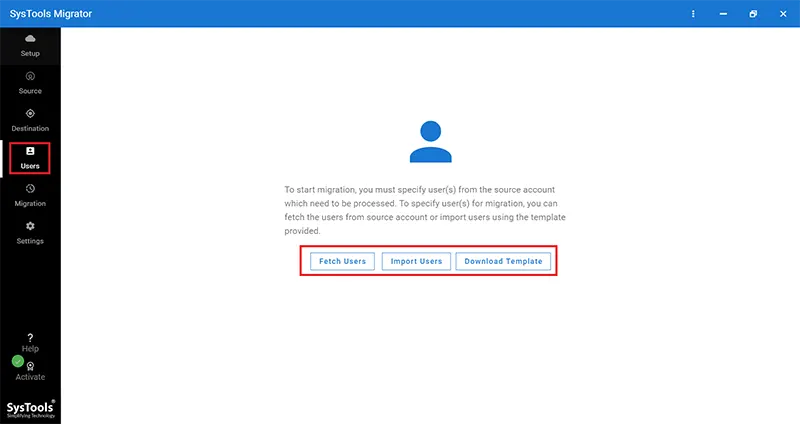Image resolution: width=800 pixels, height=424 pixels.
Task: Click the large blue user avatar
Action: click(431, 142)
